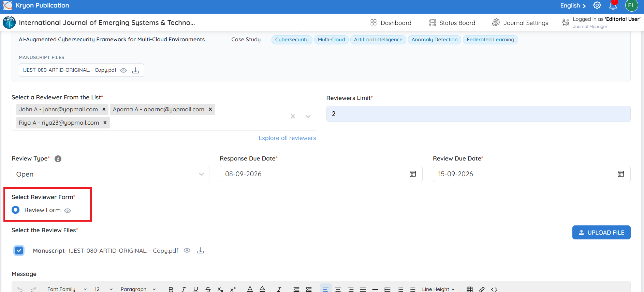Viewport: 644px width, 292px height.
Task: Open Response Due Date calendar picker
Action: coord(413,174)
